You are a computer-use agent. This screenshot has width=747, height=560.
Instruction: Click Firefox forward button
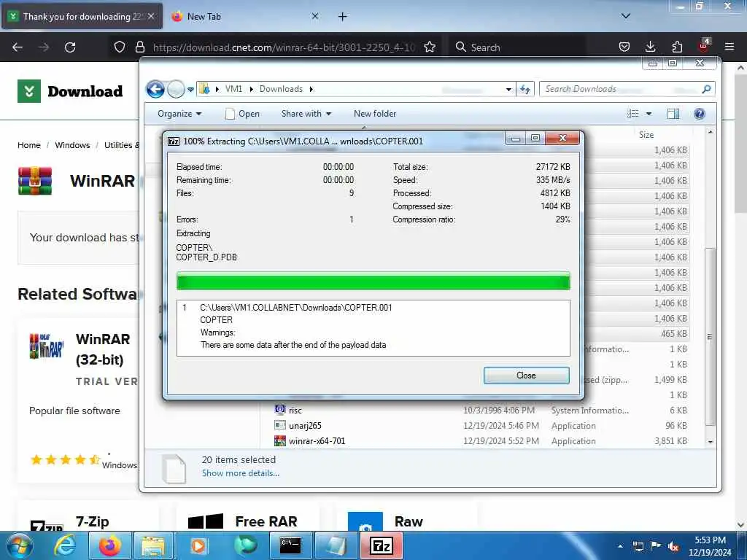(x=44, y=47)
